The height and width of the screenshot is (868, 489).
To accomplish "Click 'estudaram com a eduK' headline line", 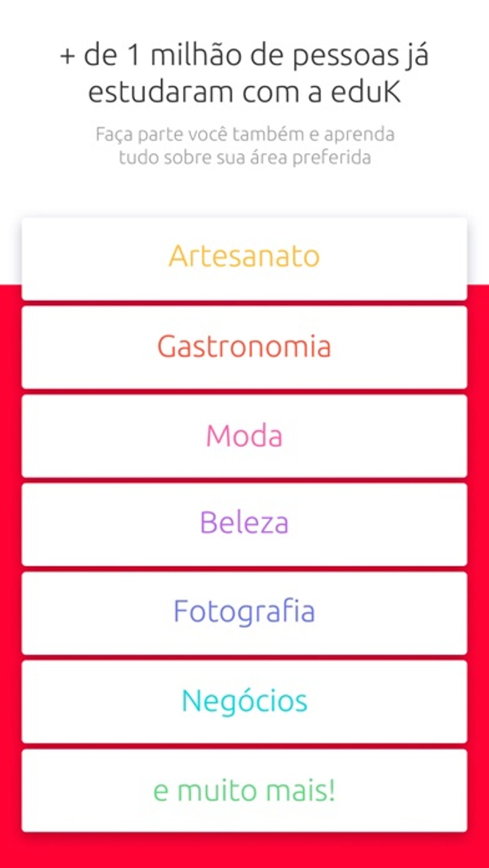I will point(244,92).
